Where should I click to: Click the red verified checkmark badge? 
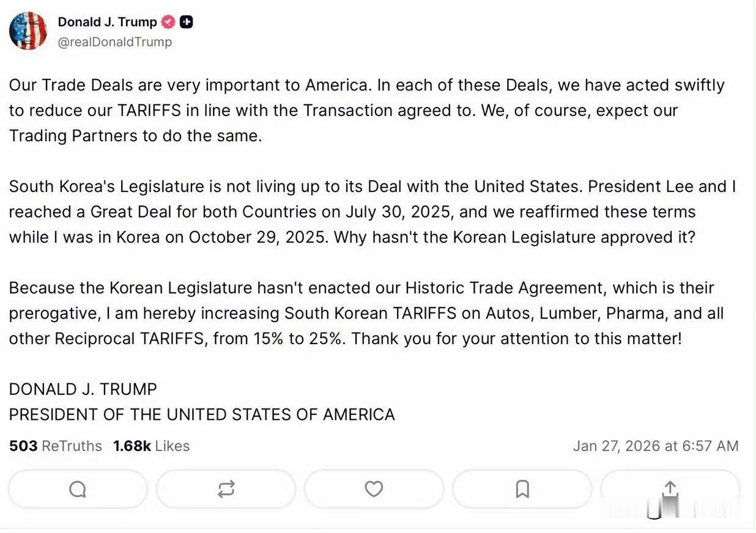click(x=168, y=21)
